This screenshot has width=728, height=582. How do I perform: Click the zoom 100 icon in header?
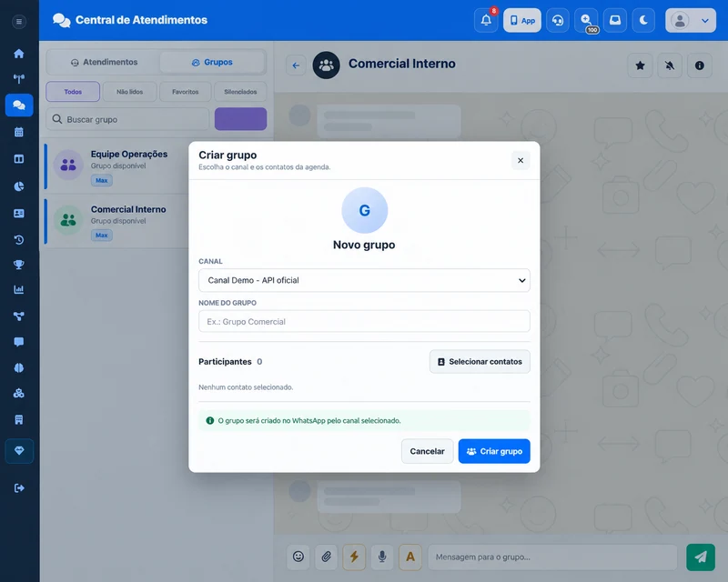586,20
